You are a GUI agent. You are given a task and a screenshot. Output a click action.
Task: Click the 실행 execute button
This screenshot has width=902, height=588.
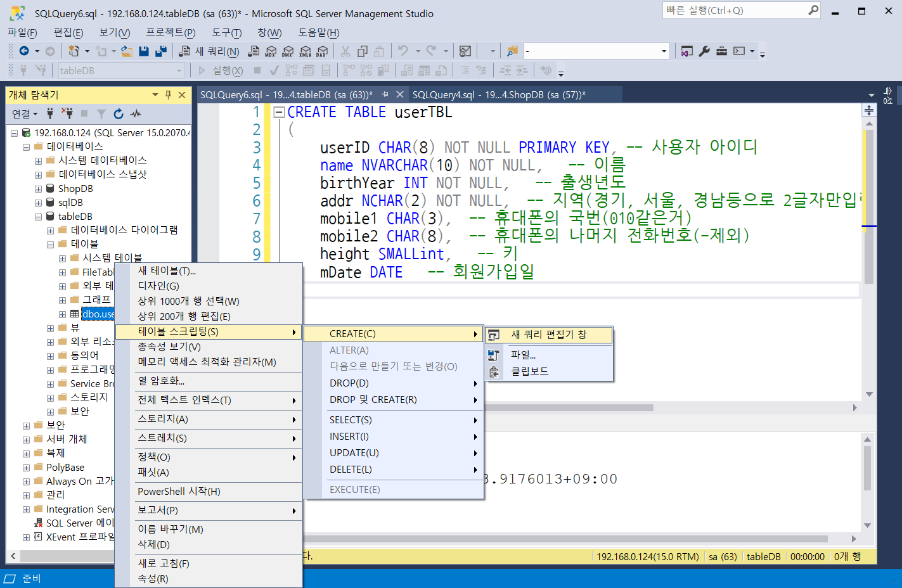click(x=221, y=70)
